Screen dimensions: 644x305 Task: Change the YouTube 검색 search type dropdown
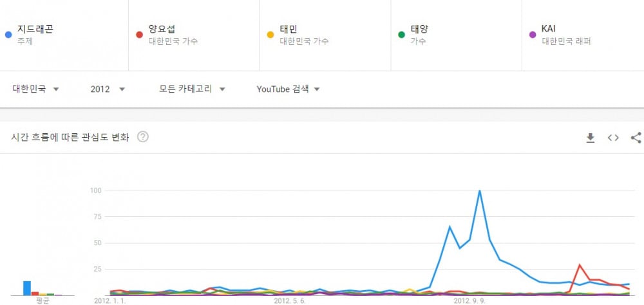pyautogui.click(x=288, y=89)
